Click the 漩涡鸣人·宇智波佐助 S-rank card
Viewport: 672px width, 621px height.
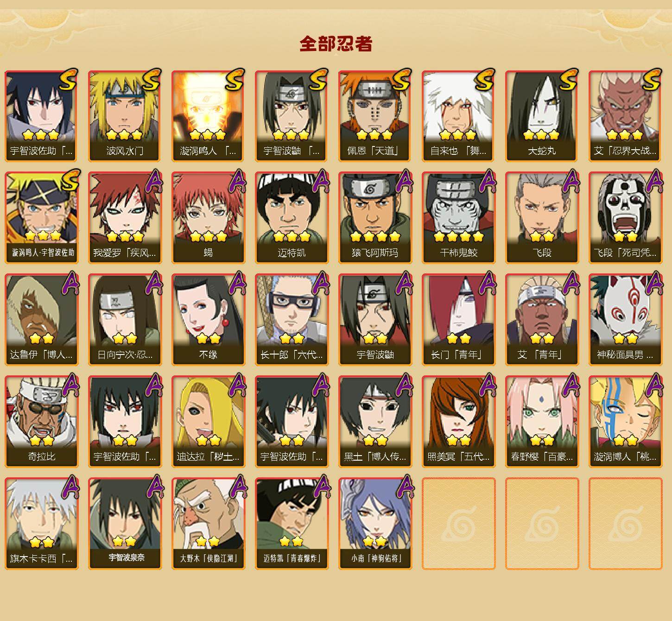tap(41, 218)
